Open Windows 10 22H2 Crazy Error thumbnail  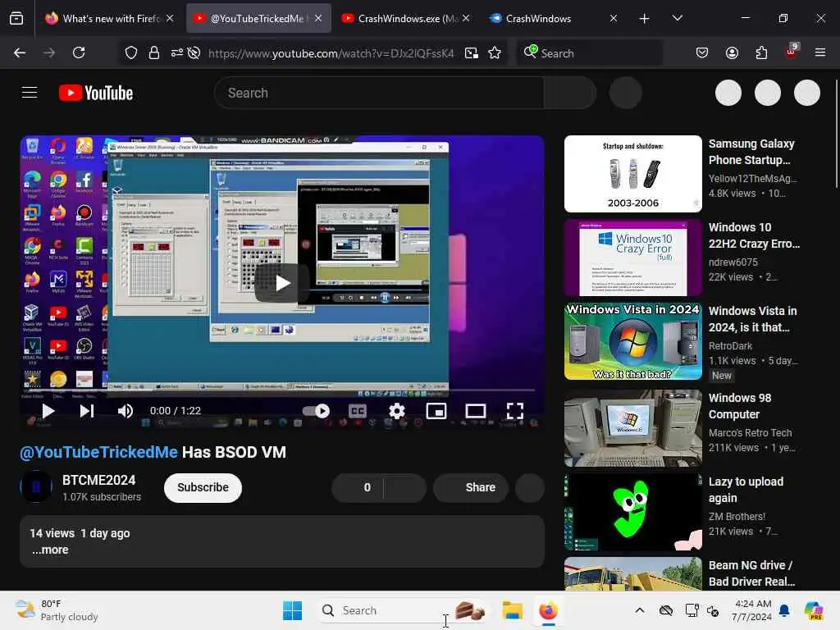click(632, 257)
